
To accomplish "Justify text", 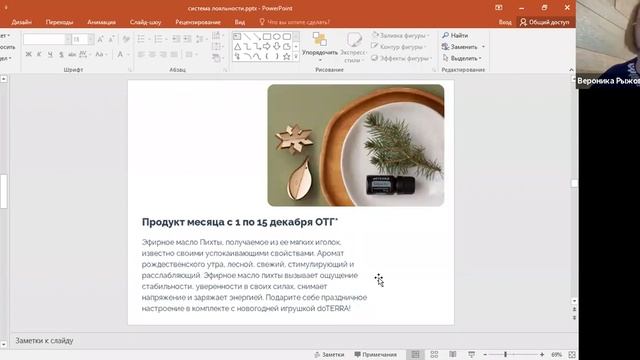I will click(x=174, y=54).
